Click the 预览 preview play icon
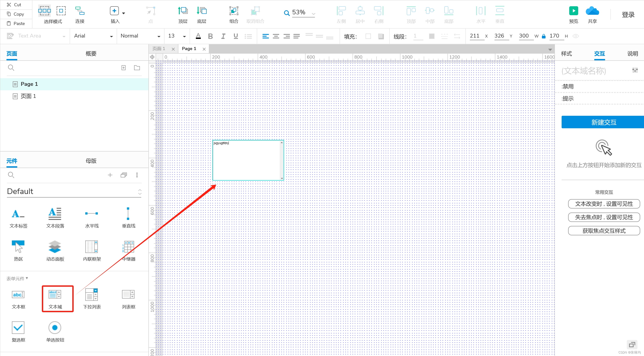The width and height of the screenshot is (644, 356). (573, 11)
